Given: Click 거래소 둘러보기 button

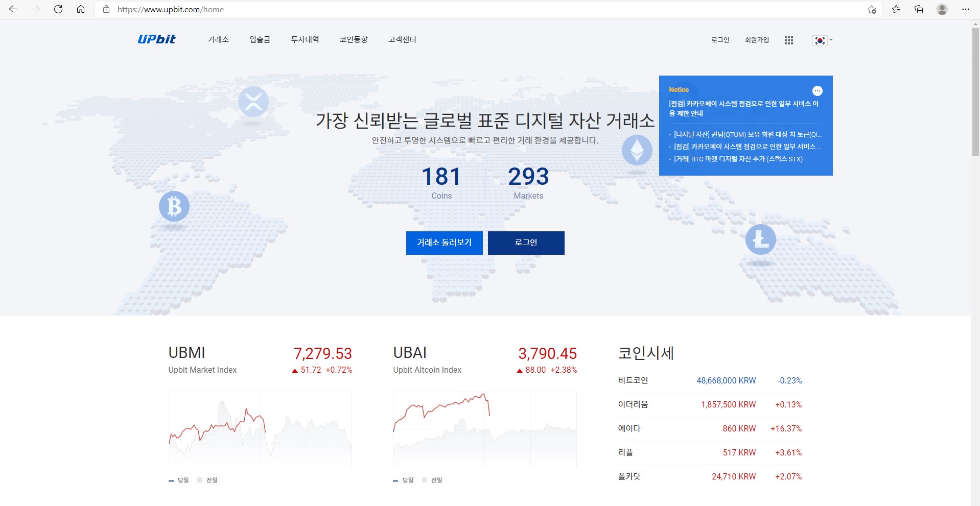Looking at the screenshot, I should coord(445,243).
